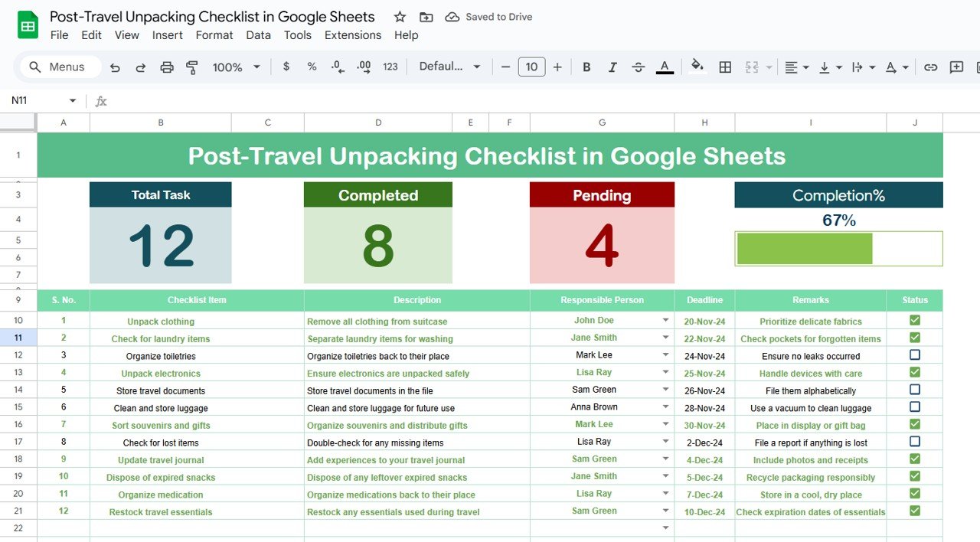Open the Default font dropdown
The height and width of the screenshot is (542, 980).
tap(449, 67)
